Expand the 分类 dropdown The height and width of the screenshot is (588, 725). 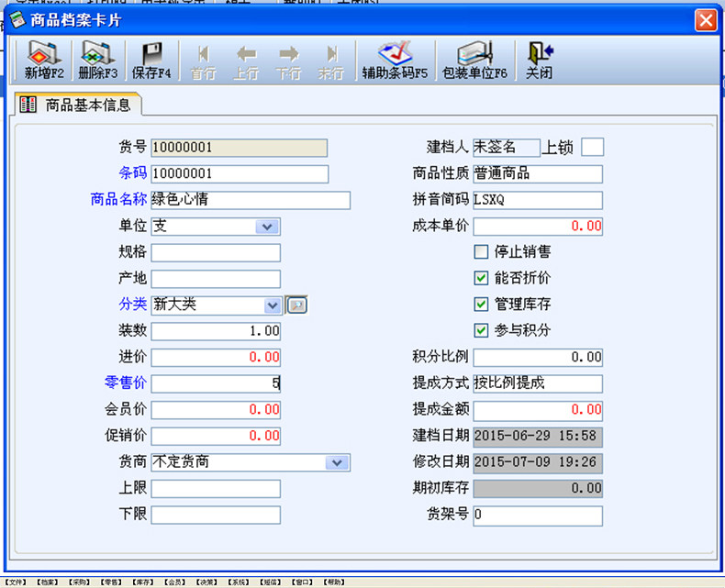(273, 305)
